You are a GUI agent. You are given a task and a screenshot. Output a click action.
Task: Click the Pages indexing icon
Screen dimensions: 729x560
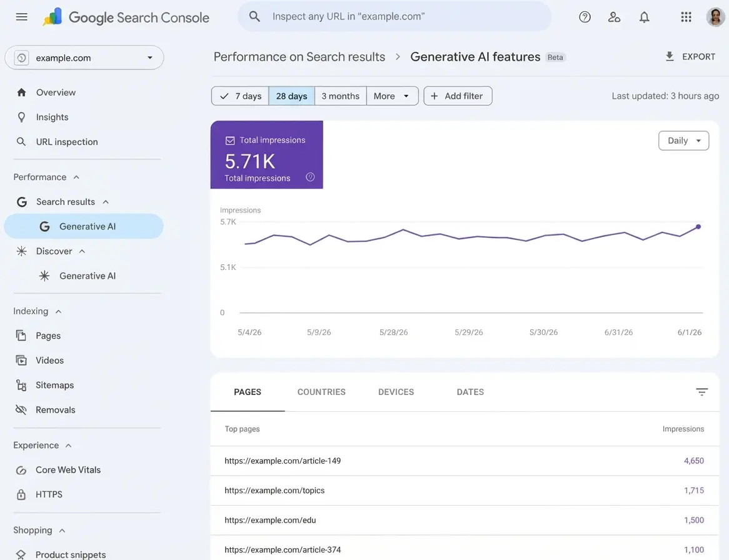(21, 336)
